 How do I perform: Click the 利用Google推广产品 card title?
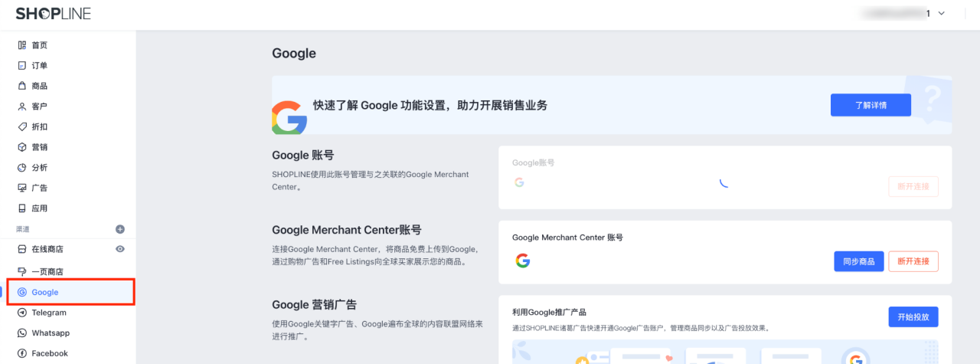[549, 312]
